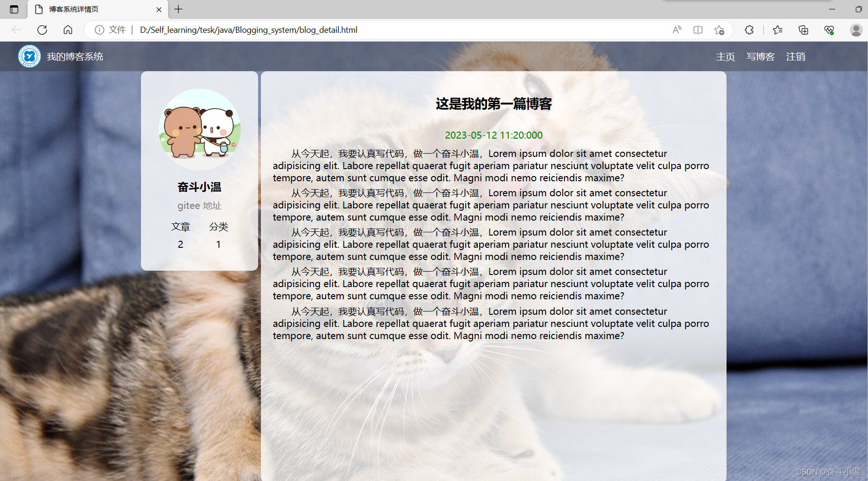
Task: Click username 奋斗小温 in profile card
Action: click(x=200, y=187)
